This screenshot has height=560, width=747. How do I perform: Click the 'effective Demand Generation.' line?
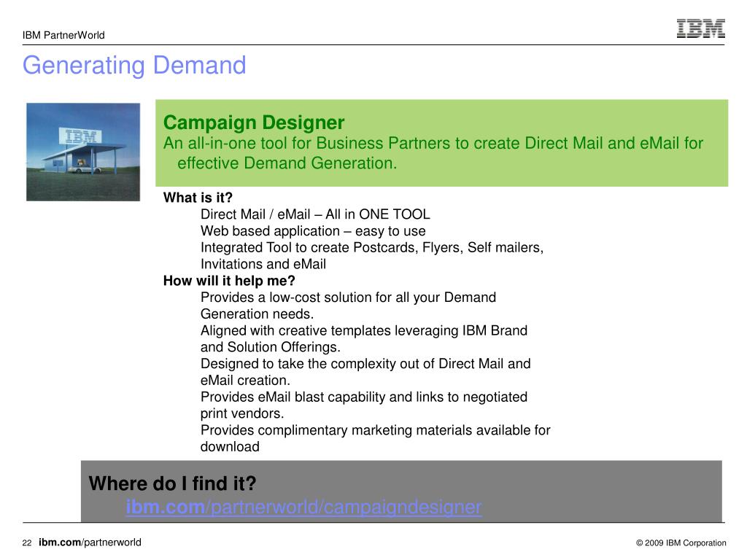click(x=287, y=163)
